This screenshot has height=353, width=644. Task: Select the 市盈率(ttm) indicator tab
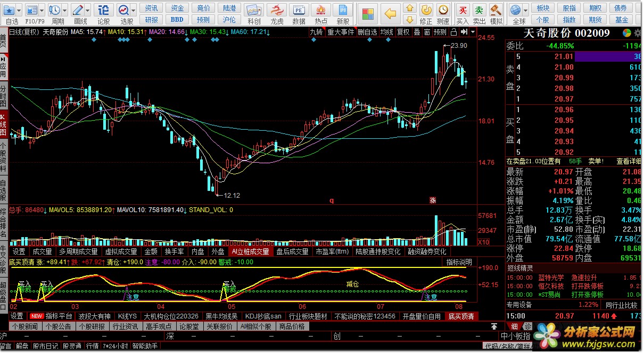point(332,251)
